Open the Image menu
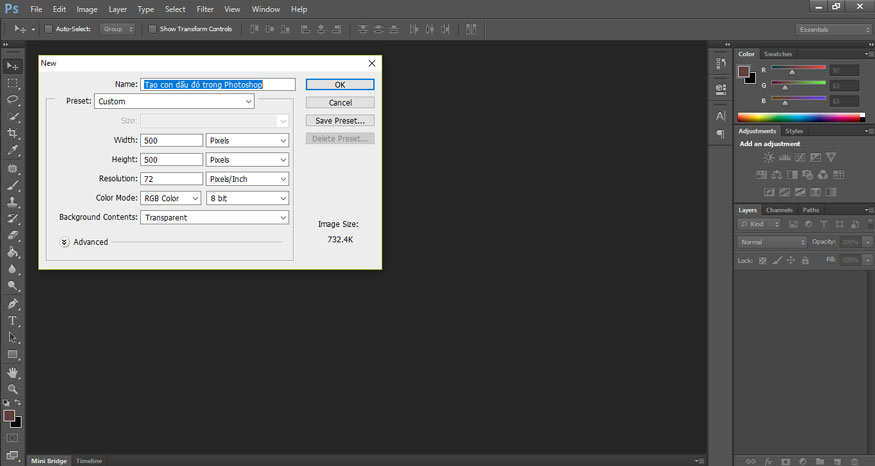This screenshot has height=466, width=875. [x=86, y=9]
